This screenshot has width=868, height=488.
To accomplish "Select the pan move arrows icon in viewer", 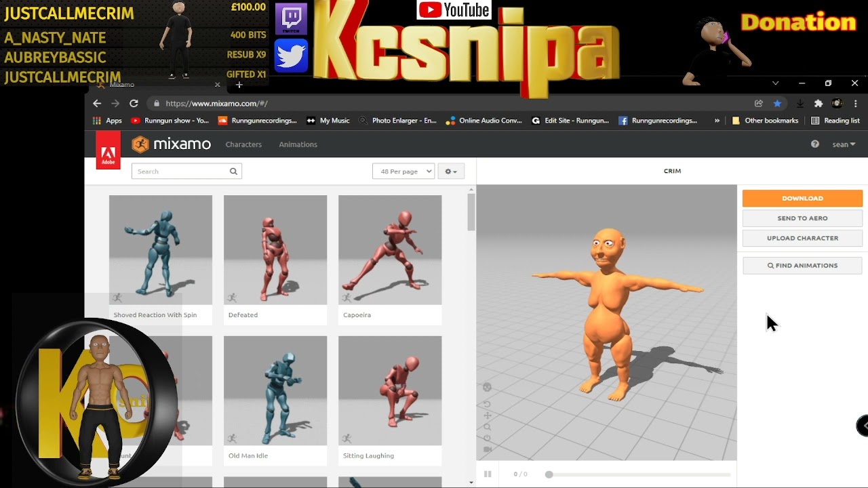I will [x=487, y=415].
